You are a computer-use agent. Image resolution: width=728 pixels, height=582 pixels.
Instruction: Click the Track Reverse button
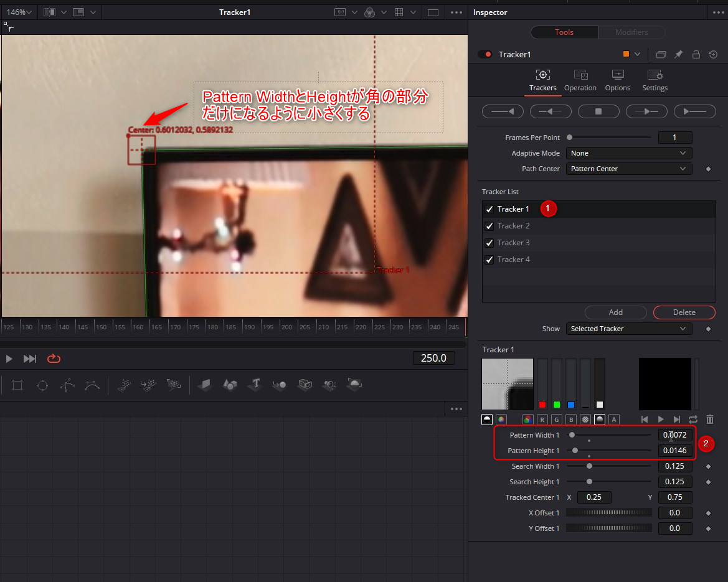tap(503, 111)
